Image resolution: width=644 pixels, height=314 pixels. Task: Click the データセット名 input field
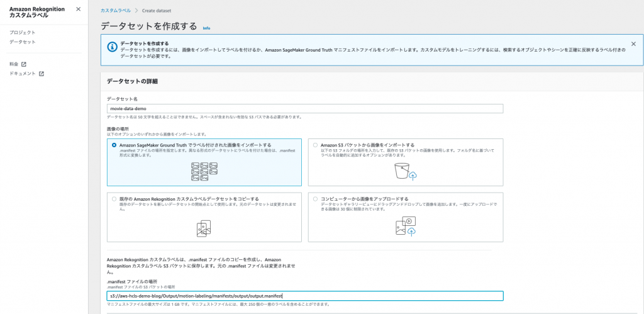point(305,109)
